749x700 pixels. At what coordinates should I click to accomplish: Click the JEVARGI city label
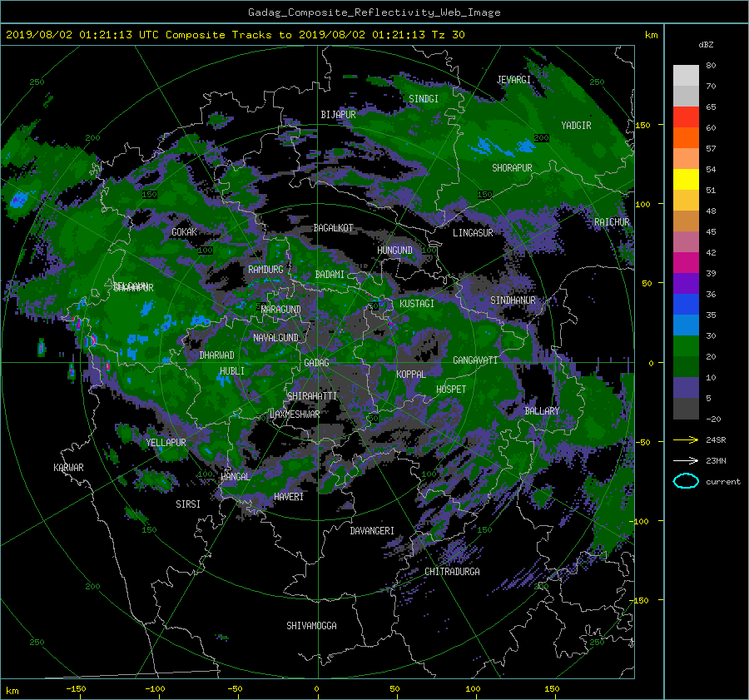[513, 80]
